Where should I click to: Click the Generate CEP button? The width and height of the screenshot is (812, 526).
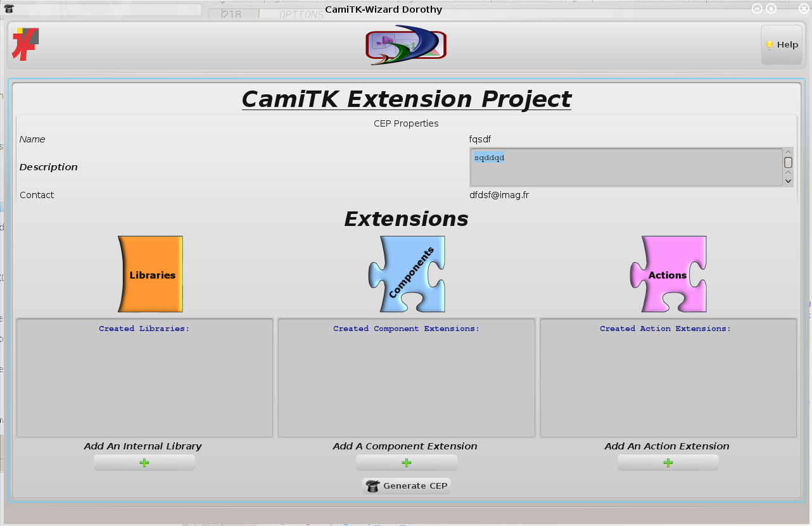(407, 486)
